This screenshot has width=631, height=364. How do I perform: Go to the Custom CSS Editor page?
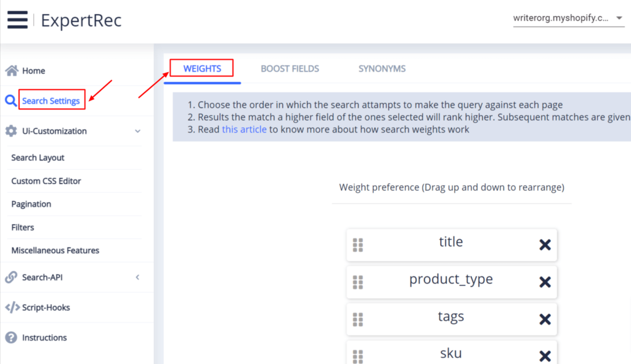(x=46, y=180)
